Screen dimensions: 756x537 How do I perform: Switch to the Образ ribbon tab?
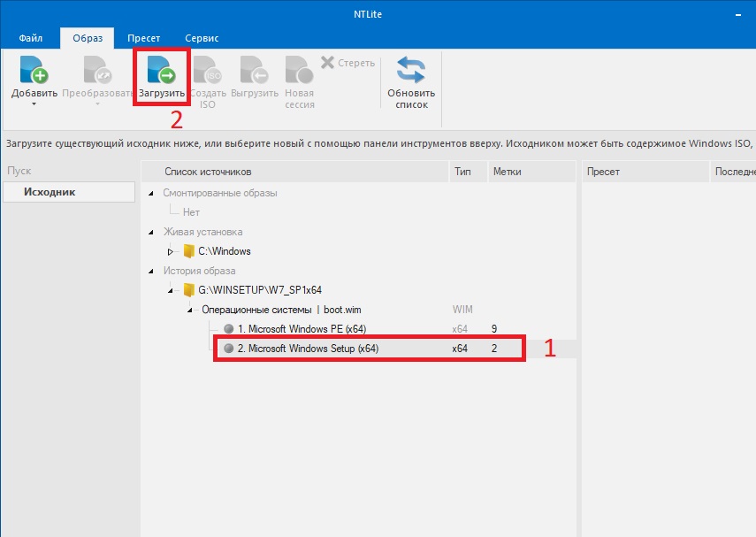coord(88,38)
